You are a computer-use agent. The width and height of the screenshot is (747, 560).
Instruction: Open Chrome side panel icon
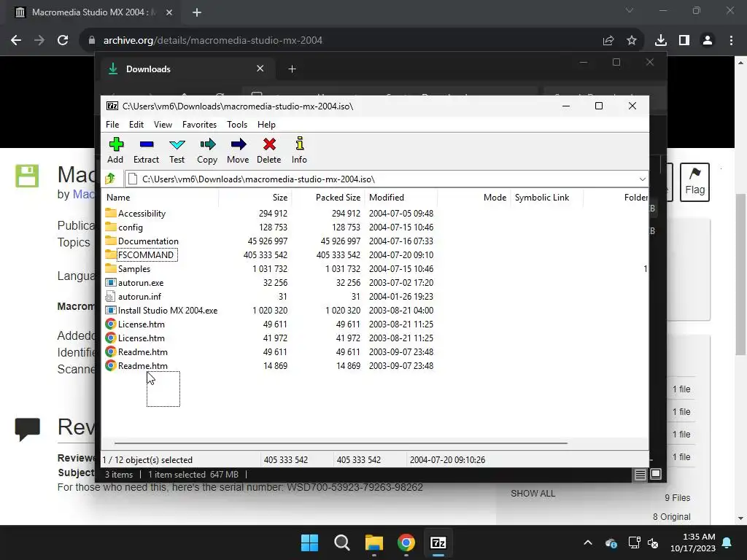point(684,41)
